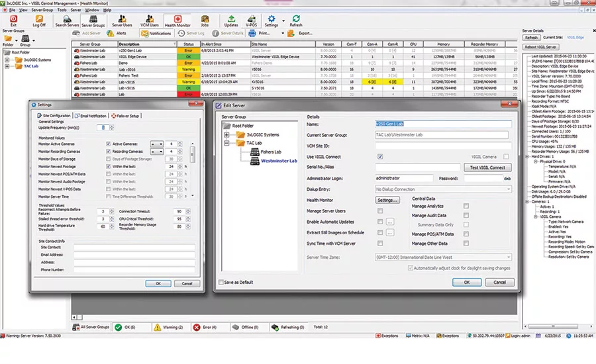This screenshot has height=364, width=596.
Task: Click the Exit toolbar icon
Action: [x=13, y=19]
